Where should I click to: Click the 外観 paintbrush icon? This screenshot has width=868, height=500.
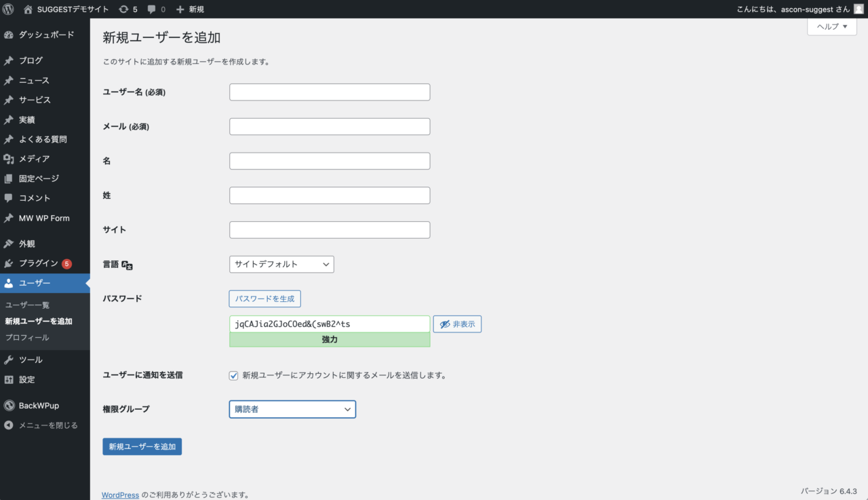pos(9,244)
